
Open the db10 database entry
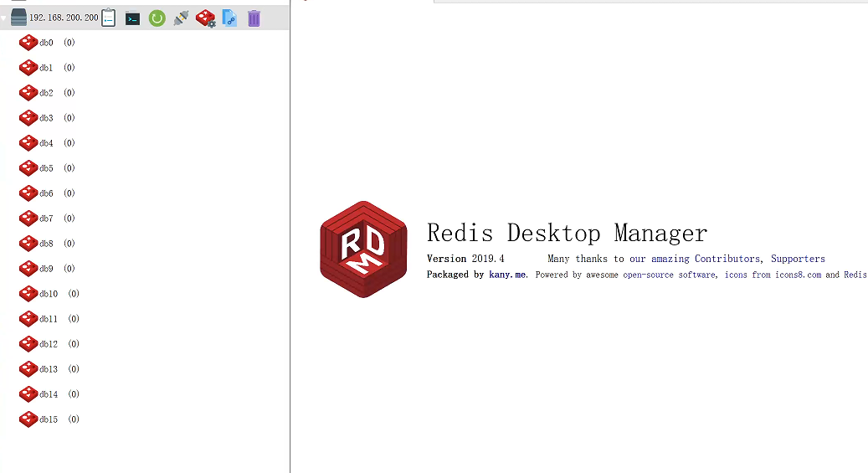[49, 294]
